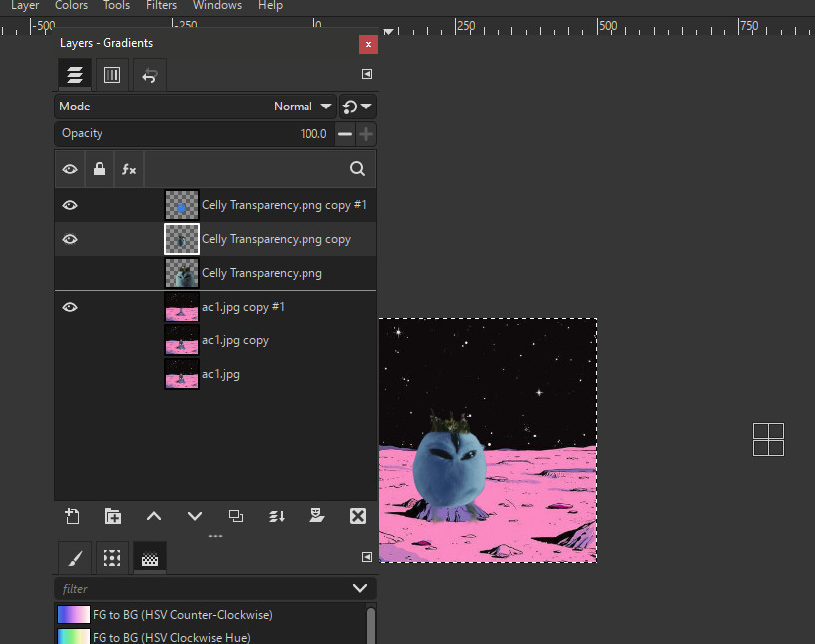This screenshot has width=815, height=644.
Task: Open the Undo History tab
Action: (x=149, y=75)
